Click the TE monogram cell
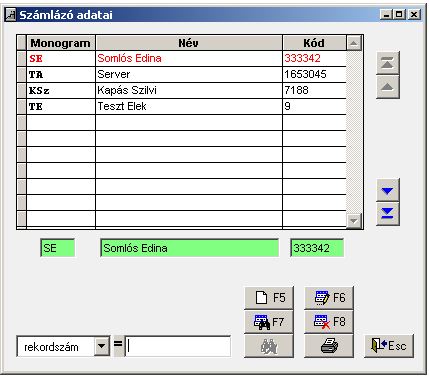Image resolution: width=429 pixels, height=377 pixels. click(x=61, y=106)
